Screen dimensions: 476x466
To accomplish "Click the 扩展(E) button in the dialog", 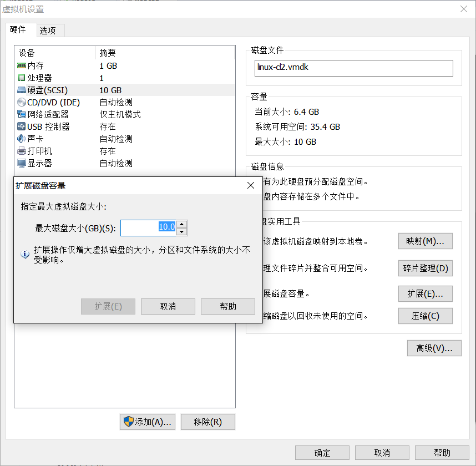I will tap(108, 306).
